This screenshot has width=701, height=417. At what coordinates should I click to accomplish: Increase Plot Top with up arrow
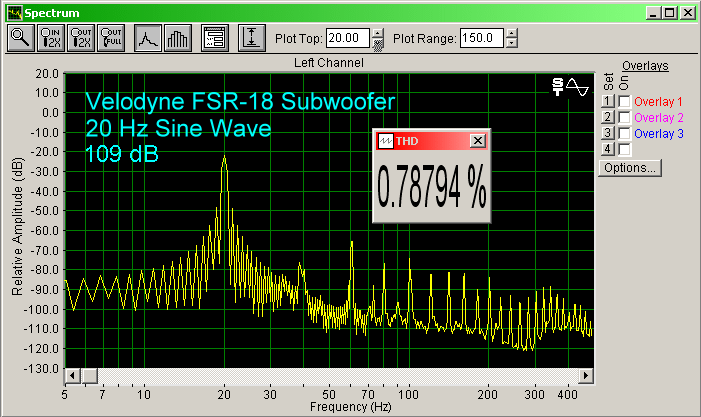point(378,33)
